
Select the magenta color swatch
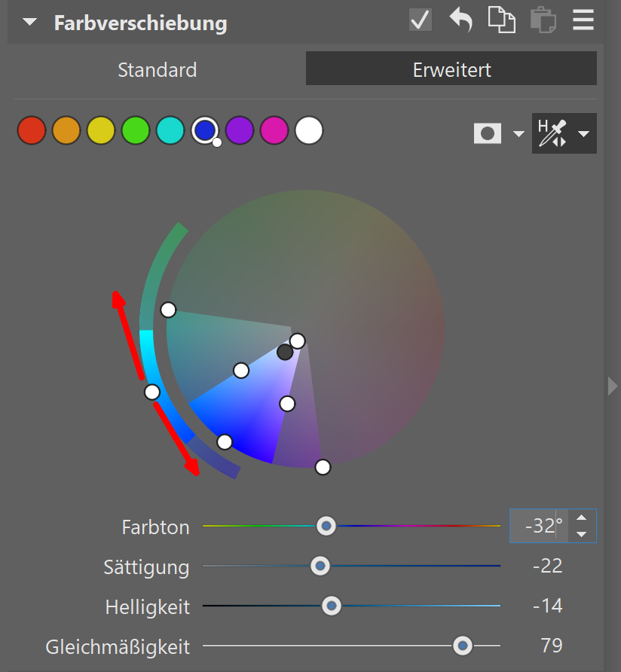[x=274, y=130]
